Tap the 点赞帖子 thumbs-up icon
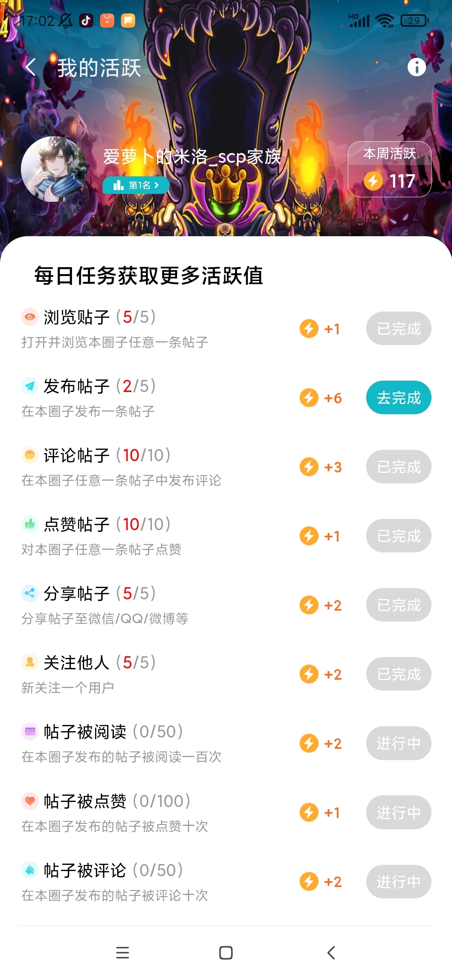 pyautogui.click(x=30, y=524)
